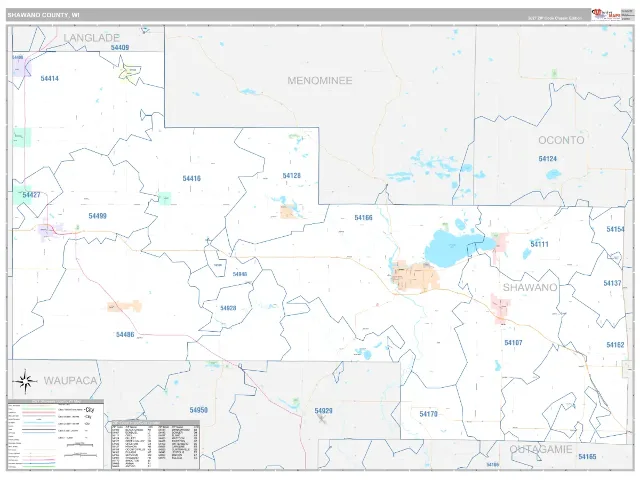Click the SHAWANO county label
Viewport: 640px width, 480px height.
click(530, 287)
